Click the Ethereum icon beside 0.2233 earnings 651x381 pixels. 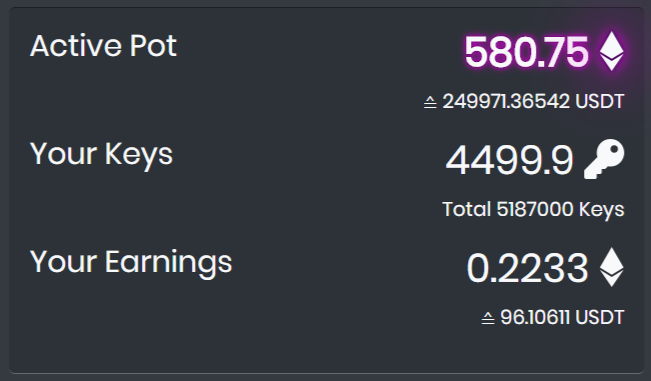[x=612, y=267]
